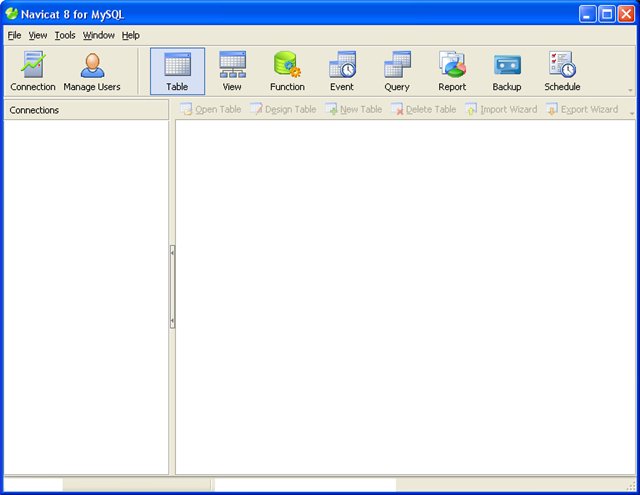This screenshot has width=640, height=495.
Task: Launch the Export Wizard
Action: click(x=582, y=109)
